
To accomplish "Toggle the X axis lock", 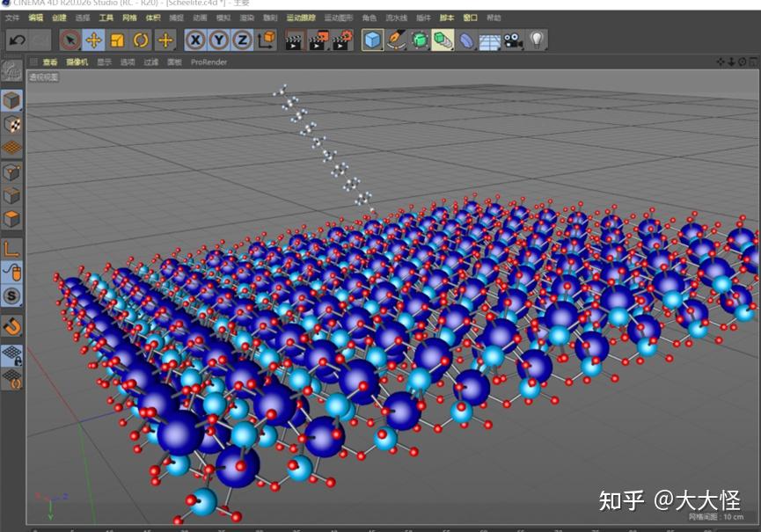I will [x=195, y=40].
